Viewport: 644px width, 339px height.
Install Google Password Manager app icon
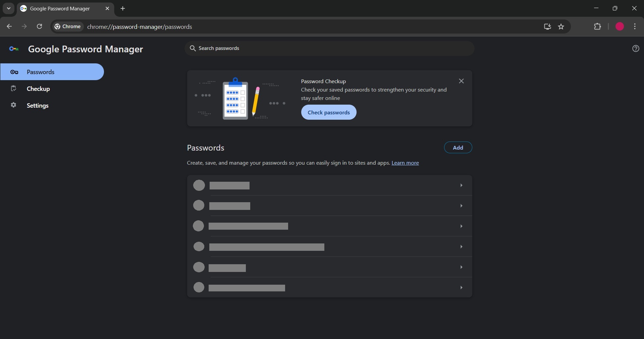(x=547, y=26)
